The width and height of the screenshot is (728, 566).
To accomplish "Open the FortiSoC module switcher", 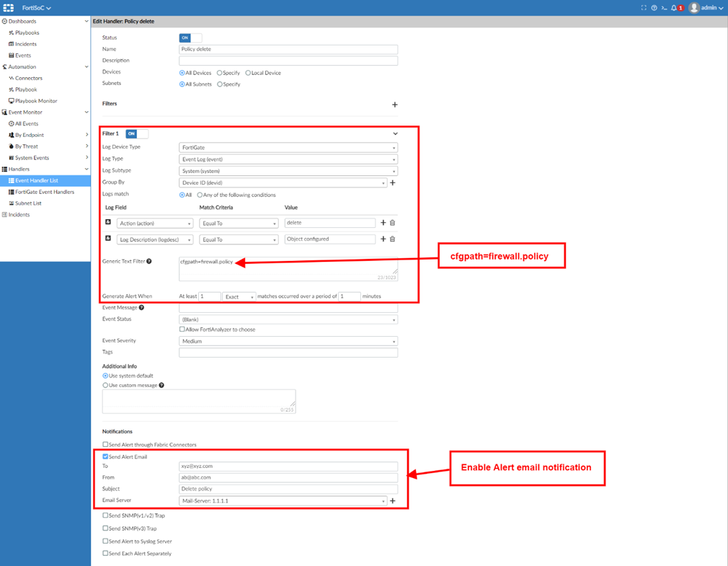I will (37, 8).
